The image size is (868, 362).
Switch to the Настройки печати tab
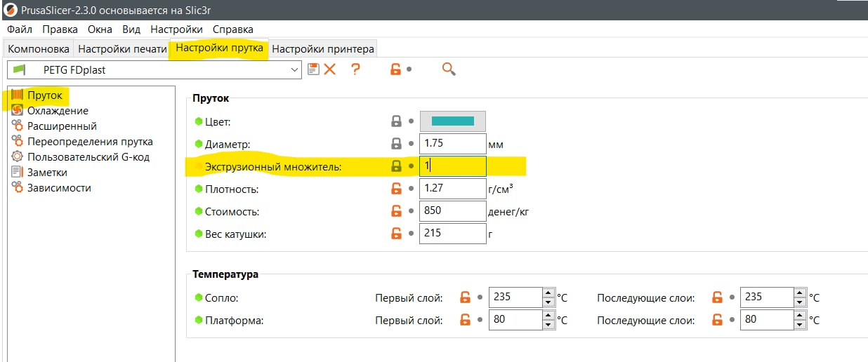[x=122, y=49]
